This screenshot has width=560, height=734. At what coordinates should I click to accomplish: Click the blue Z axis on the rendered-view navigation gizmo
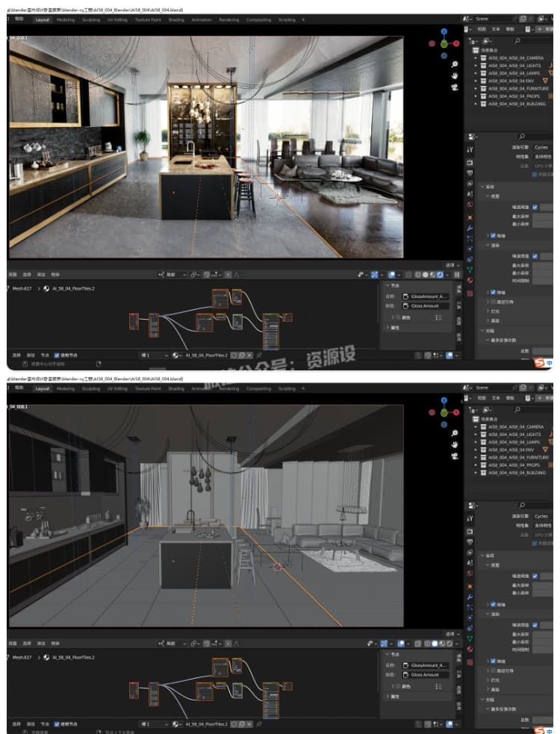444,31
